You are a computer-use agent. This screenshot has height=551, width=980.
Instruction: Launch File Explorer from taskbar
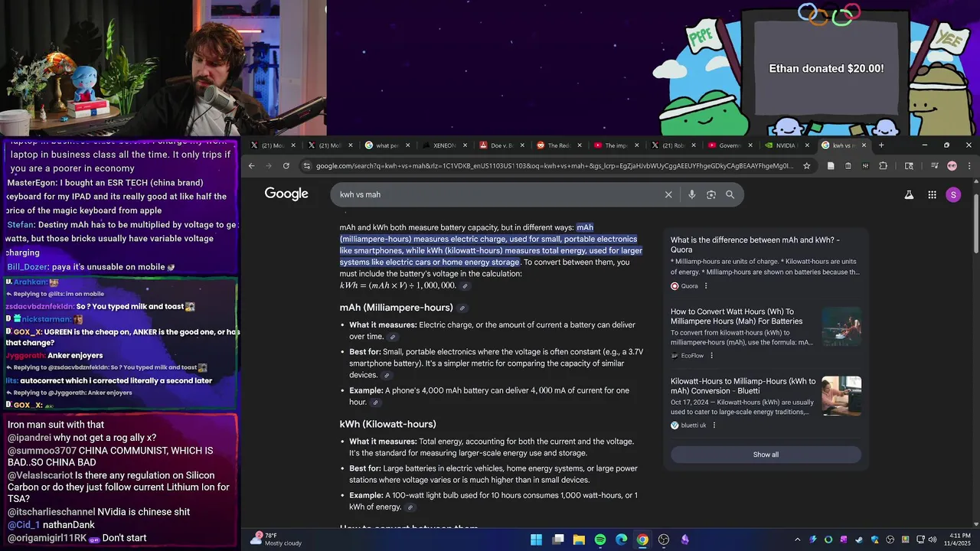pyautogui.click(x=579, y=540)
